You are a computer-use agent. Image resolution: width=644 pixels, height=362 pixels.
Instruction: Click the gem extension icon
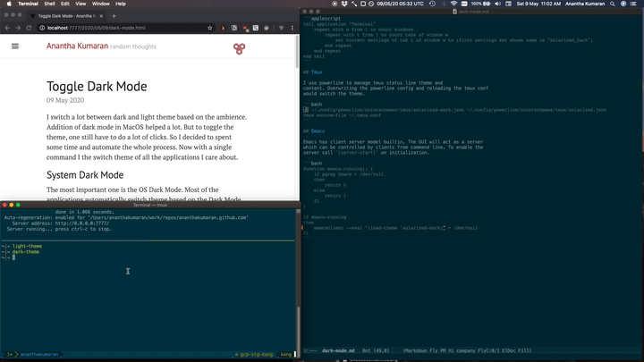[282, 28]
